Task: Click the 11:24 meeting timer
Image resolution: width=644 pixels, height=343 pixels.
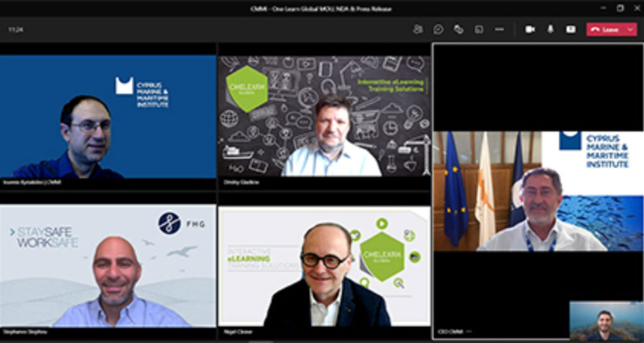Action: (16, 30)
